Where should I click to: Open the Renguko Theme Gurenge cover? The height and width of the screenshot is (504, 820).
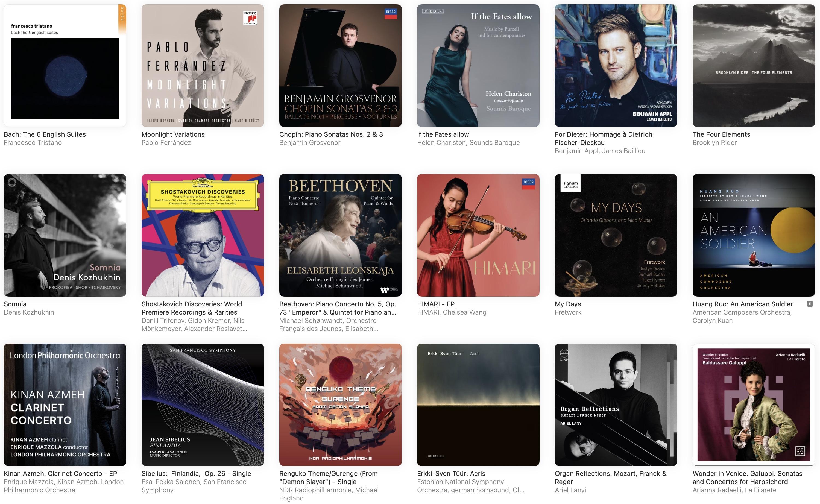340,405
